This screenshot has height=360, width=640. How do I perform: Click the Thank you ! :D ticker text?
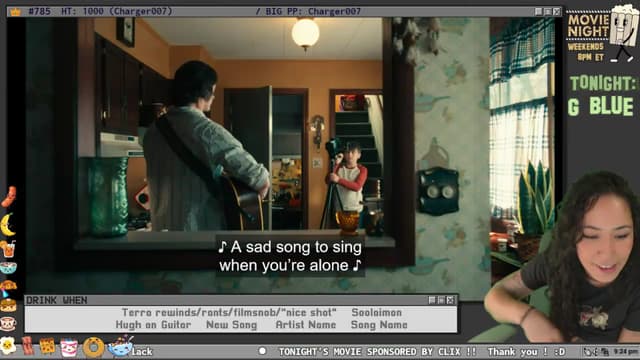point(527,351)
